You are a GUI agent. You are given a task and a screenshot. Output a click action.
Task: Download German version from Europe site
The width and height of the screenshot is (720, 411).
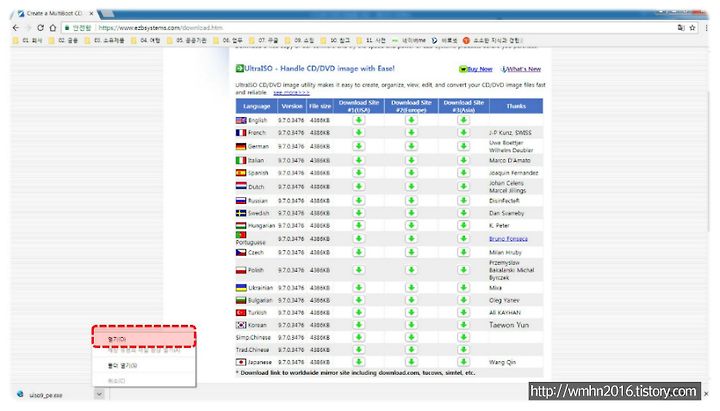click(411, 146)
